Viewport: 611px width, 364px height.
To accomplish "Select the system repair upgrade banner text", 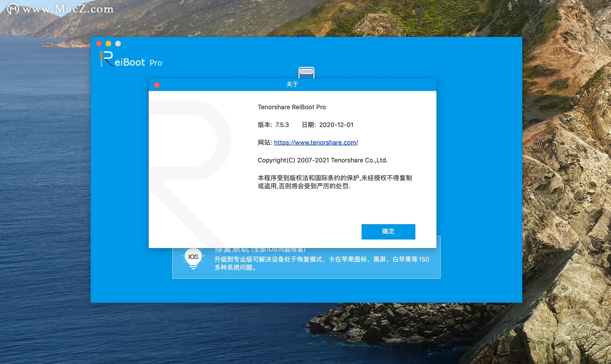I will tap(321, 263).
